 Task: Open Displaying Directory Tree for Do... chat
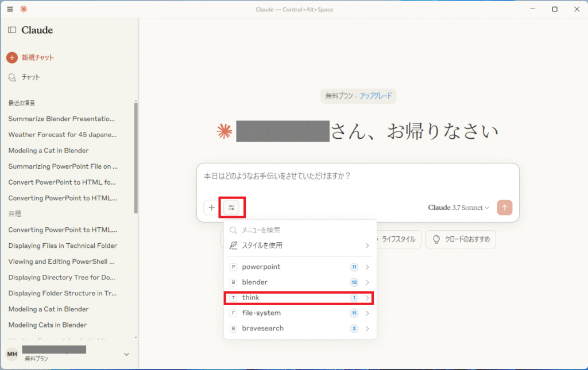point(61,277)
